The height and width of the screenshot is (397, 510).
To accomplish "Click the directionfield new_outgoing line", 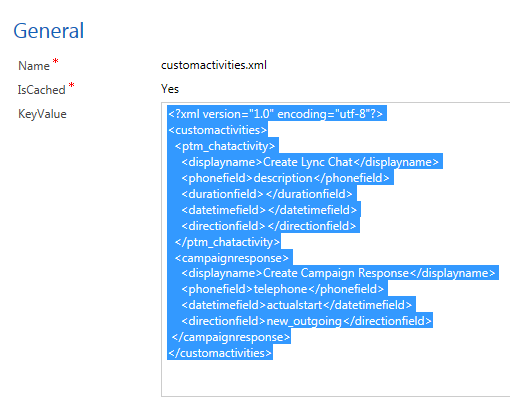I will pyautogui.click(x=307, y=321).
